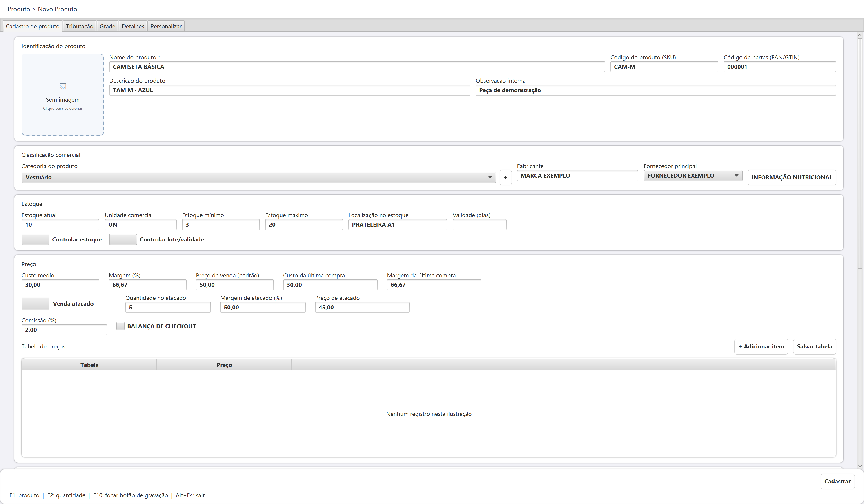
Task: Click the Preço de venda (padrão) field
Action: (235, 285)
